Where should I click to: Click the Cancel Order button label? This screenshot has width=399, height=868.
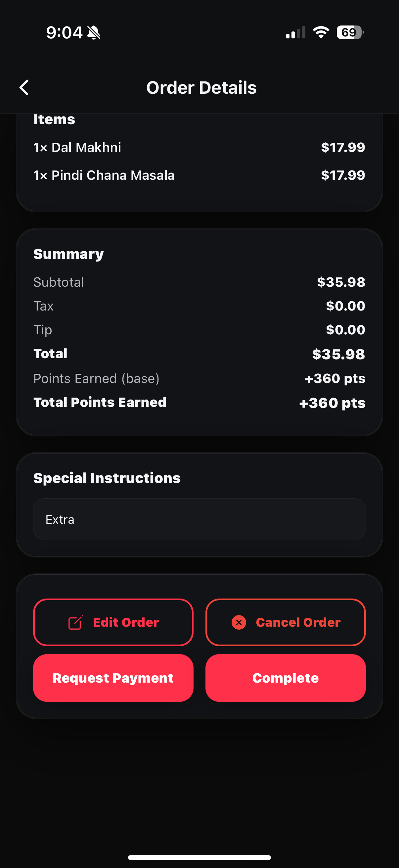[x=298, y=622]
